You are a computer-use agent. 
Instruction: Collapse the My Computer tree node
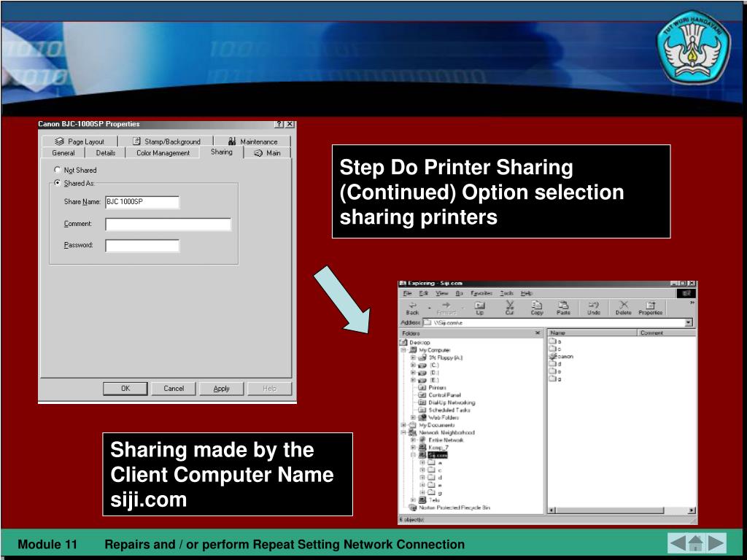tap(403, 350)
